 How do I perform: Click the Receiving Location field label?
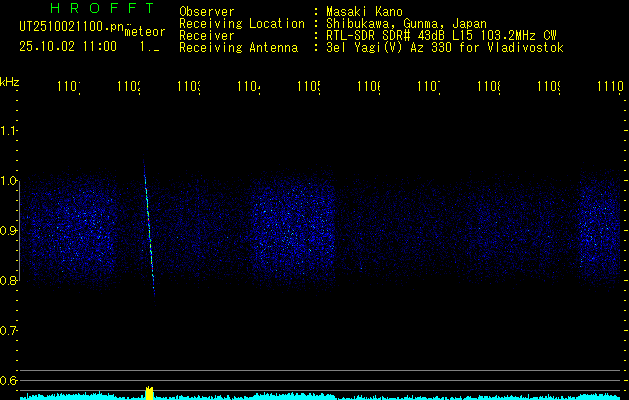(242, 23)
